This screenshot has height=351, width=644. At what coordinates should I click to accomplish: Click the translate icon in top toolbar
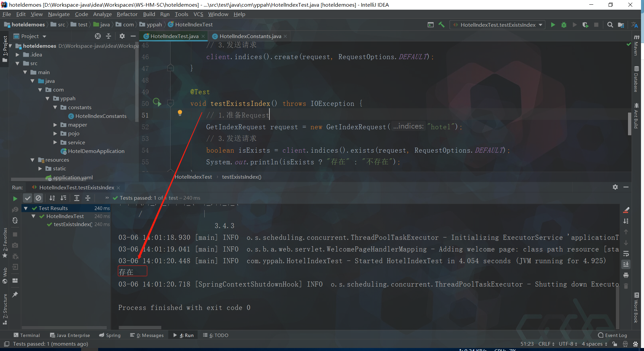pos(634,25)
